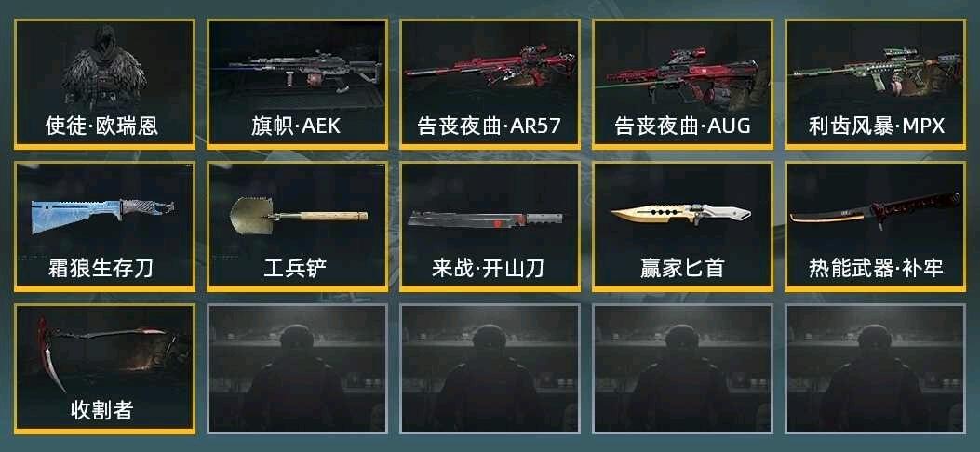Choose the 赢家匕首 golden dagger
980x452 pixels.
pyautogui.click(x=682, y=227)
